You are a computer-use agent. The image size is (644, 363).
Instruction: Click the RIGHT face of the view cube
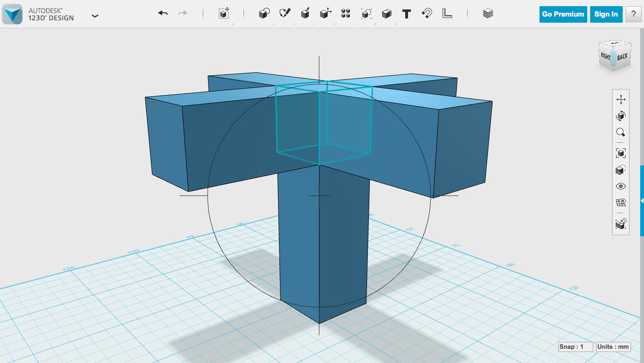[x=605, y=56]
